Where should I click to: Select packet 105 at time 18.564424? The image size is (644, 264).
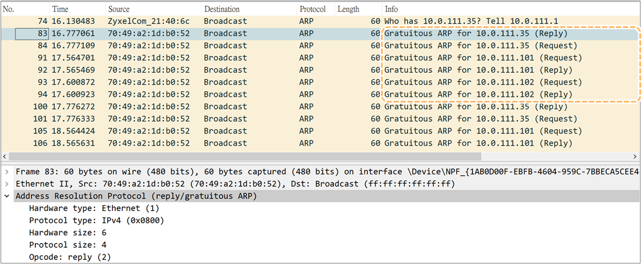pyautogui.click(x=321, y=131)
